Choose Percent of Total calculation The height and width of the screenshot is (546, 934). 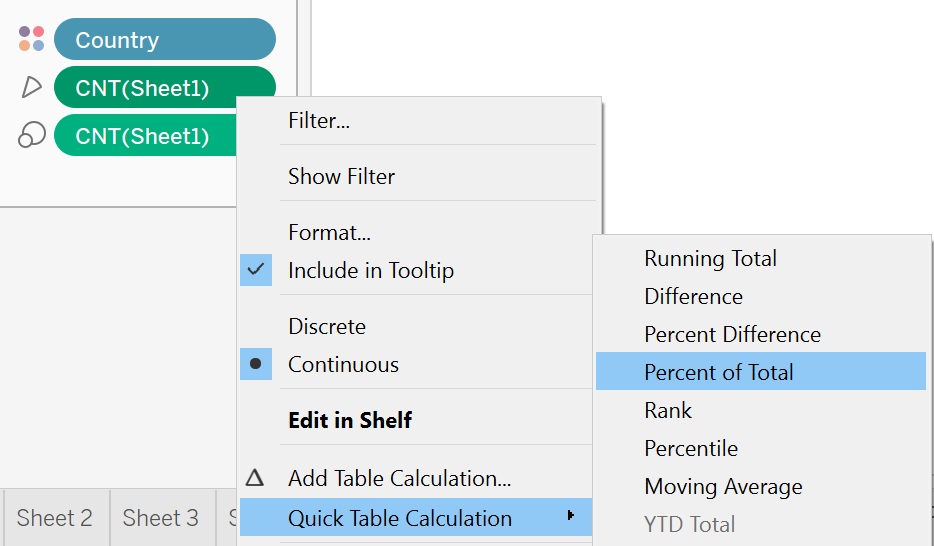(x=718, y=372)
